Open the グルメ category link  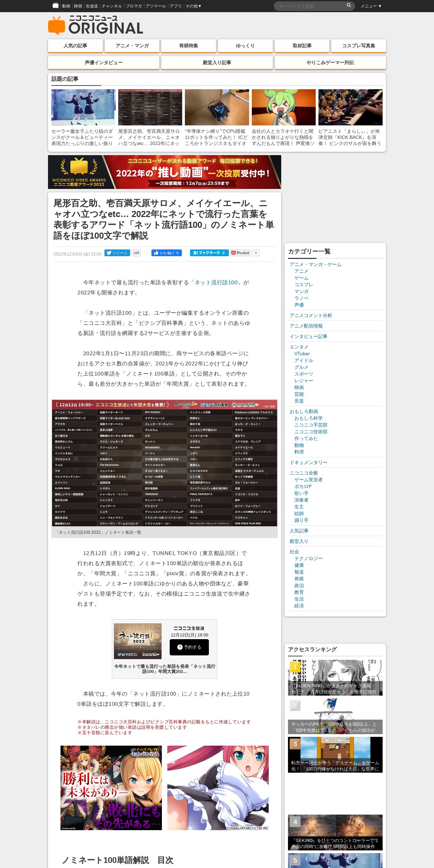(x=302, y=367)
